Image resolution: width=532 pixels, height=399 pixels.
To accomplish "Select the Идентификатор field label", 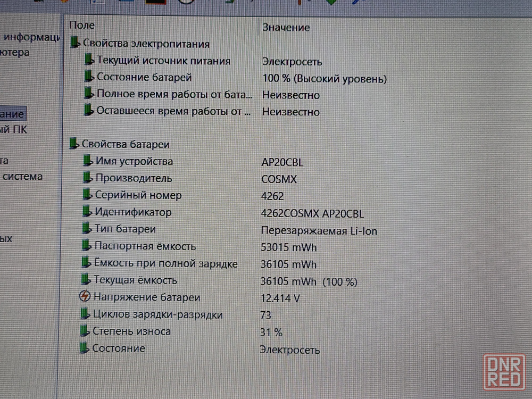I will pyautogui.click(x=133, y=212).
